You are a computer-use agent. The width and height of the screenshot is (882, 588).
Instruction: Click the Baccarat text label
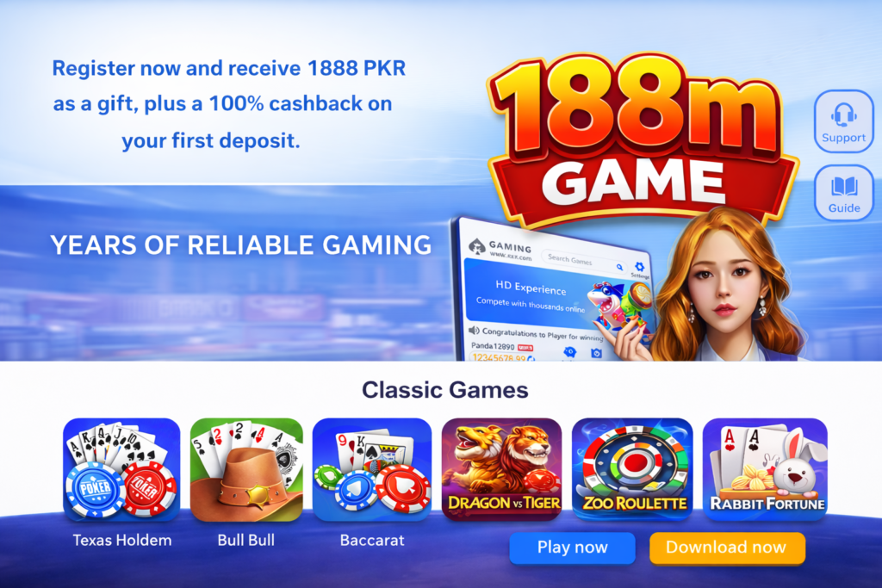[372, 540]
